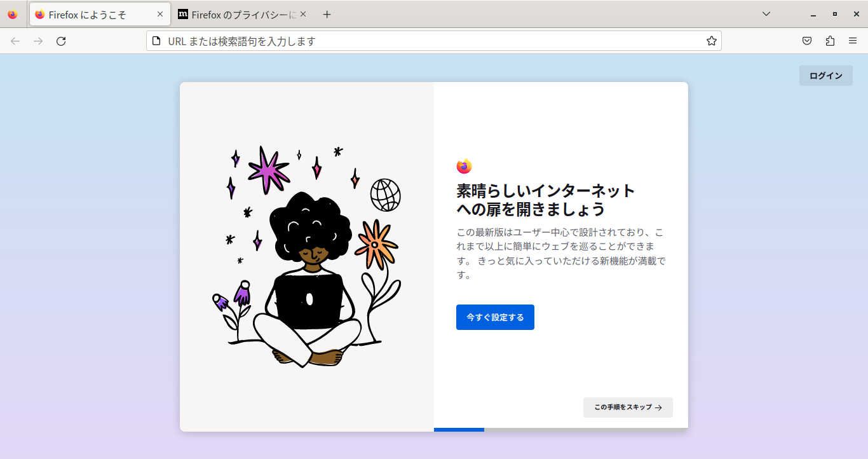This screenshot has height=459, width=868.
Task: Close the Firefox にようこそ tab
Action: coord(160,14)
